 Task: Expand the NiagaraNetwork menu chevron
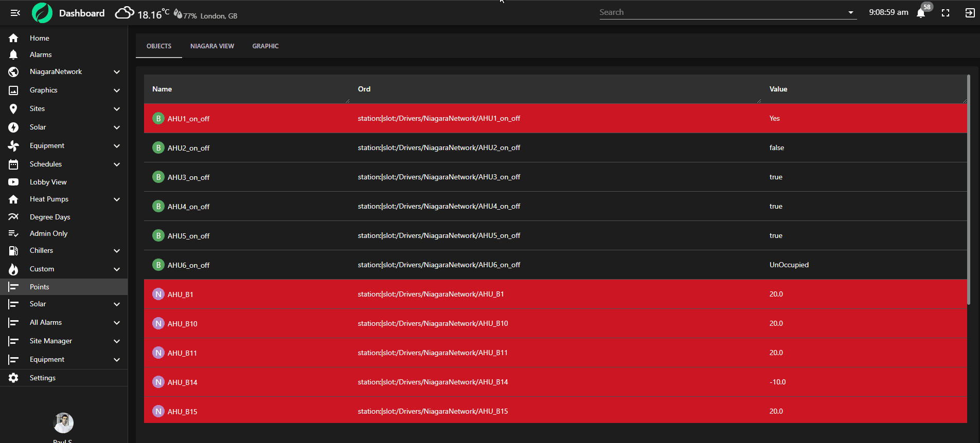tap(117, 72)
